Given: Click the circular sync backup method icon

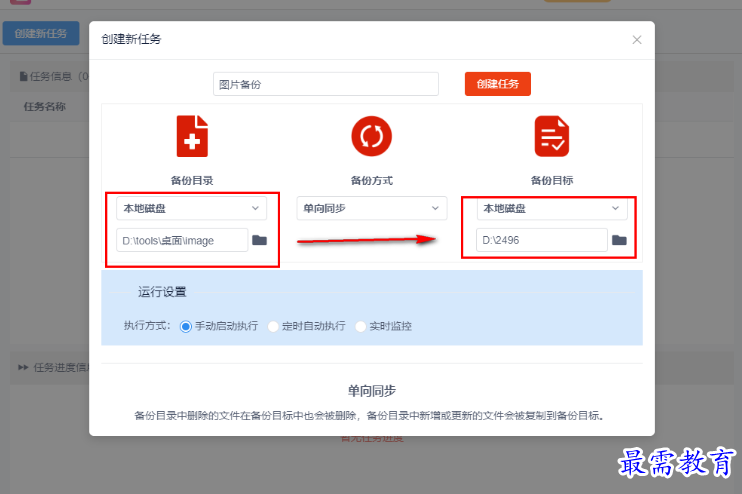Looking at the screenshot, I should (x=371, y=136).
